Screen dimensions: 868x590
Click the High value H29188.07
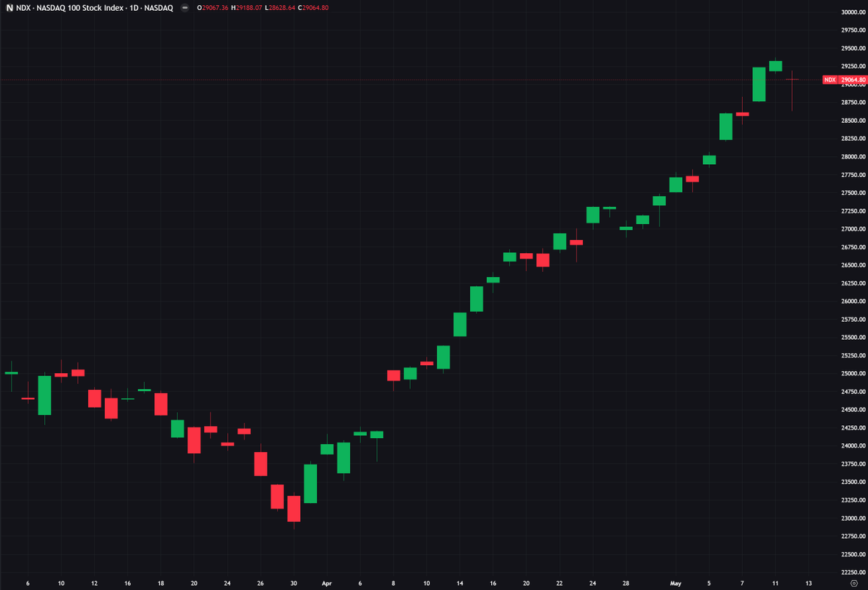(246, 8)
